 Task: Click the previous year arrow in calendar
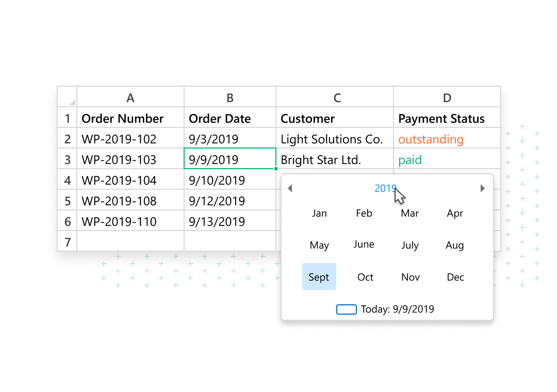(290, 189)
